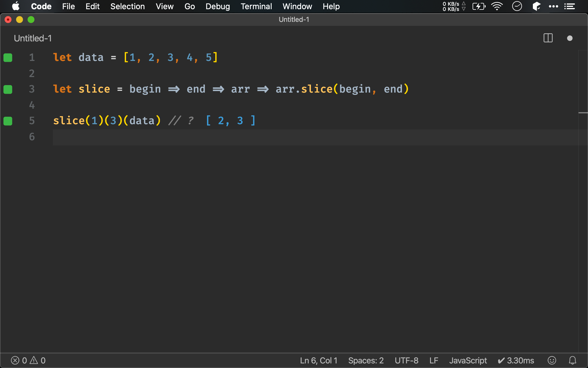The image size is (588, 368).
Task: Open the File menu
Action: click(68, 6)
